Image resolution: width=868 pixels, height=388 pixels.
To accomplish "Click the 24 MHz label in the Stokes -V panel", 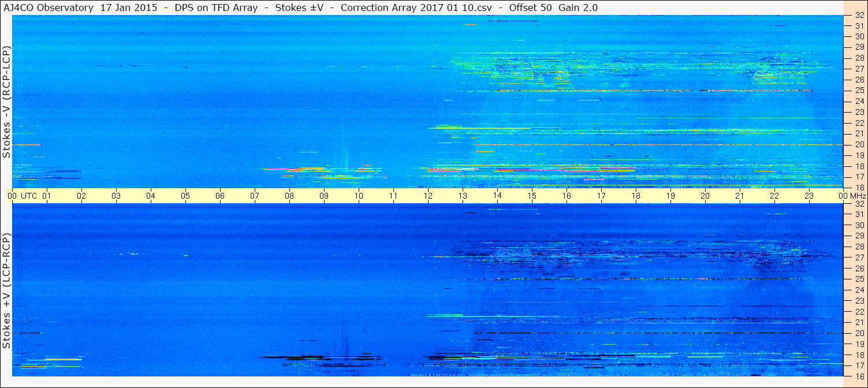I will [859, 101].
